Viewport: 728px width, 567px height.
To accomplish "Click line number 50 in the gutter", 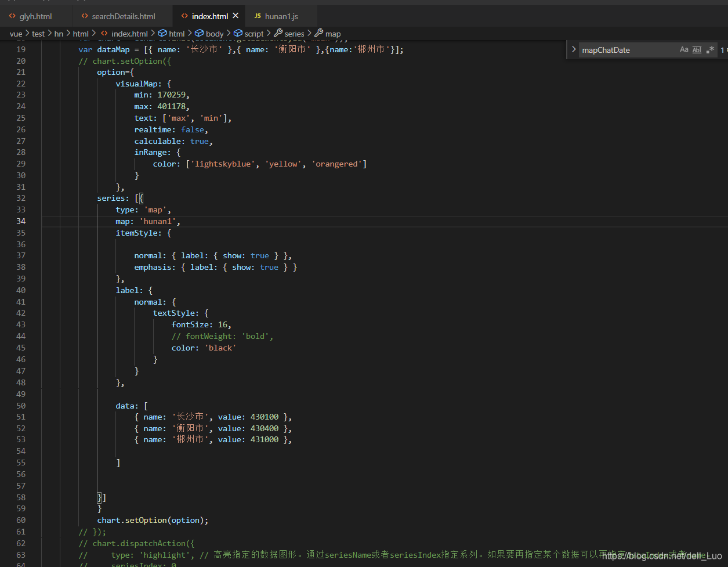I will click(21, 405).
